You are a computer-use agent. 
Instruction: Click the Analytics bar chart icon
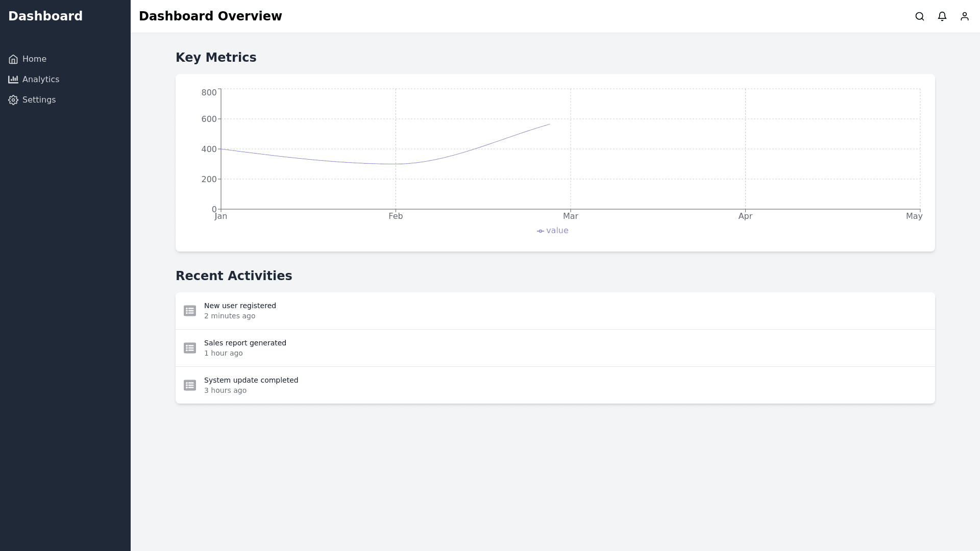coord(13,80)
